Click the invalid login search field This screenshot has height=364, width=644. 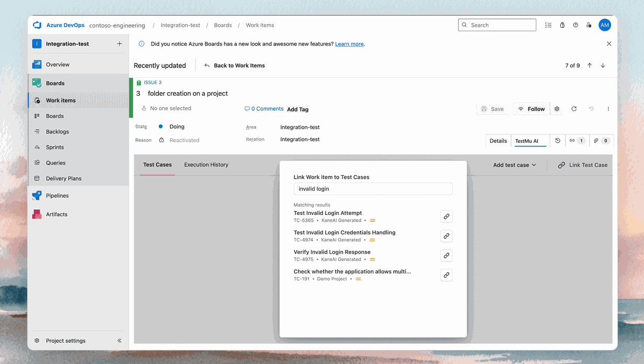pyautogui.click(x=373, y=189)
